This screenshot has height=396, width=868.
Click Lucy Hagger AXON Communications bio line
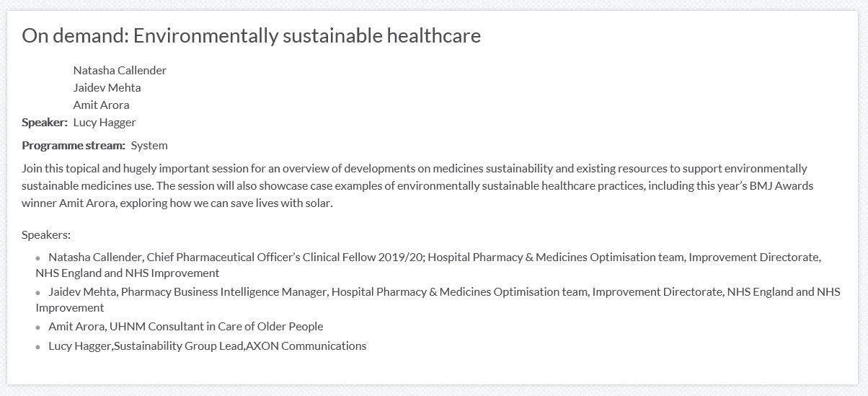[x=207, y=346]
